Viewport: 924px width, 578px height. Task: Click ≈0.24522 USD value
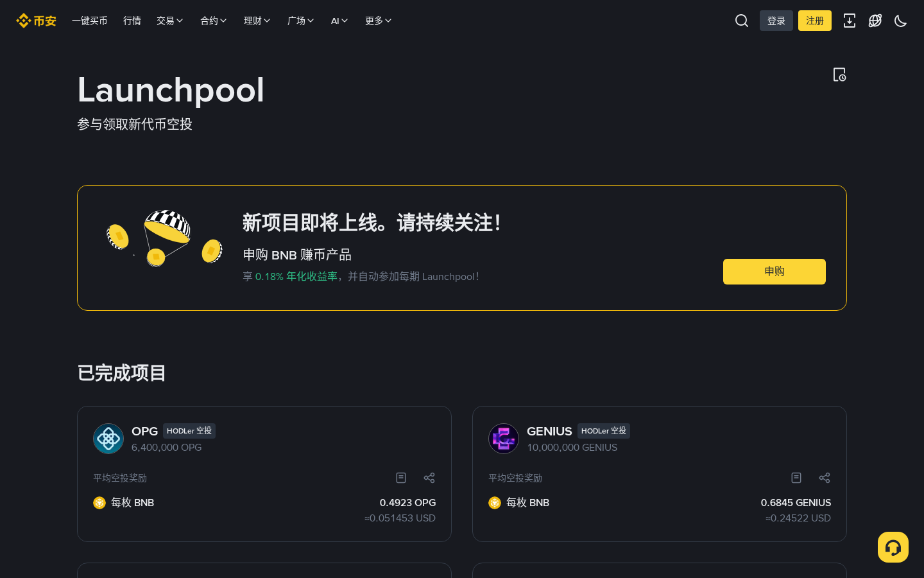798,518
